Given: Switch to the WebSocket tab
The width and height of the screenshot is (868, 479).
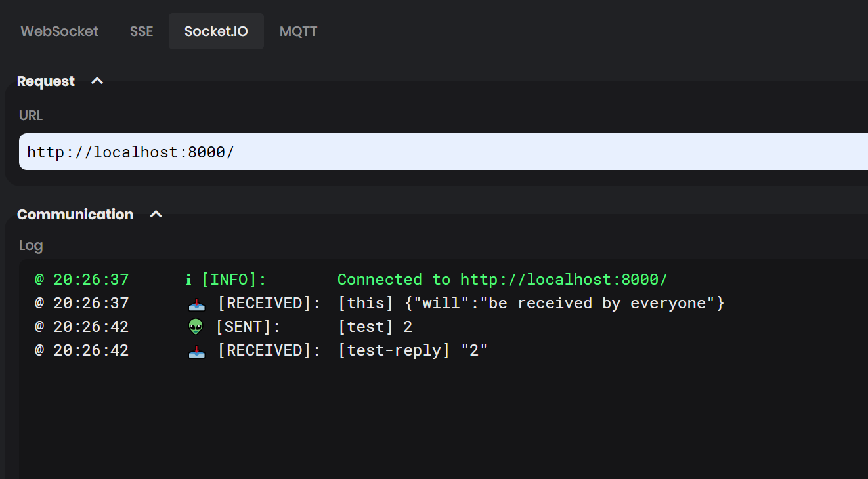Looking at the screenshot, I should click(59, 31).
